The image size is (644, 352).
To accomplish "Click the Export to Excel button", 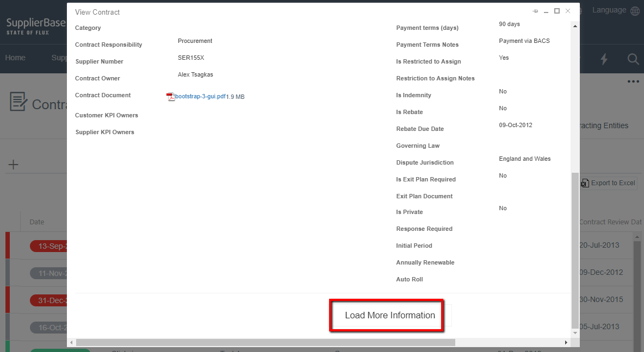I will 609,183.
